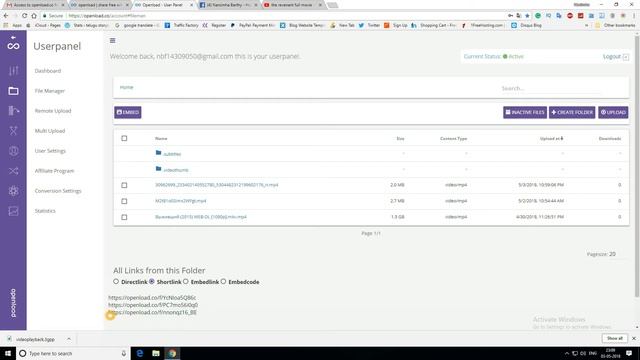This screenshot has height=360, width=640.
Task: Expand bookmarks bar overflow chevron
Action: click(587, 25)
